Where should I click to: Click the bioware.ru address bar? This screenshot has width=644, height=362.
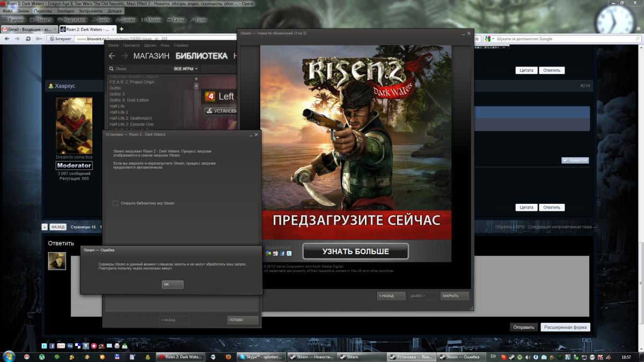[156, 39]
